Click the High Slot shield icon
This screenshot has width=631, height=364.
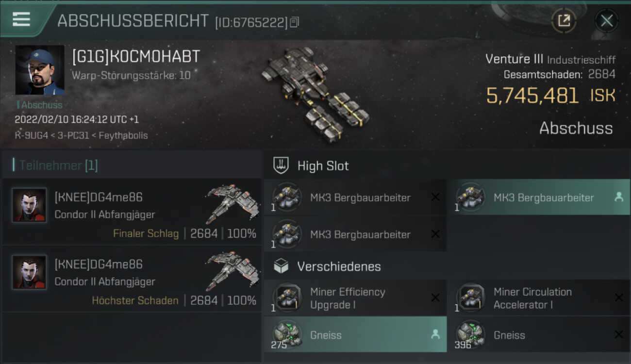(281, 165)
